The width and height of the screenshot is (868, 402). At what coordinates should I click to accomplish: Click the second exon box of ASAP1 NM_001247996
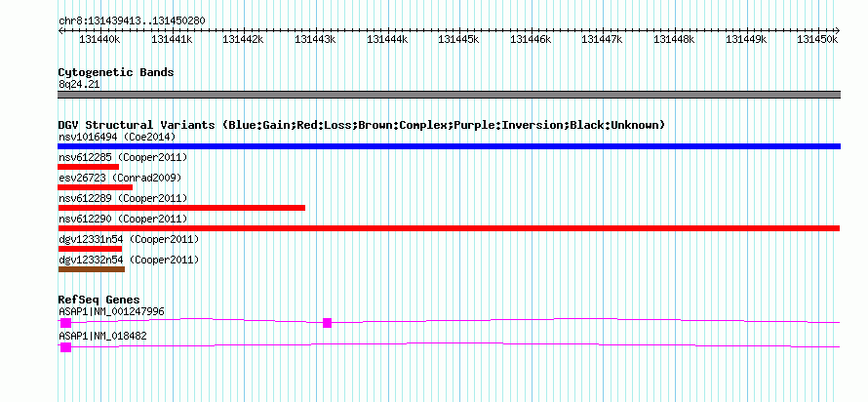click(x=327, y=323)
